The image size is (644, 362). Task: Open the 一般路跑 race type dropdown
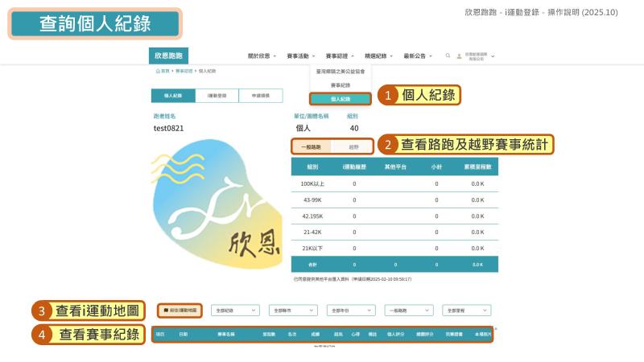click(x=408, y=310)
